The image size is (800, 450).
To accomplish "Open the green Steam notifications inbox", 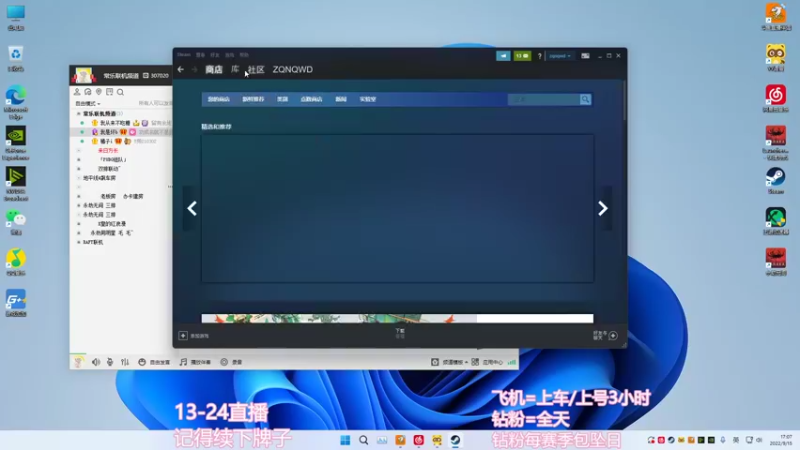I will 522,56.
